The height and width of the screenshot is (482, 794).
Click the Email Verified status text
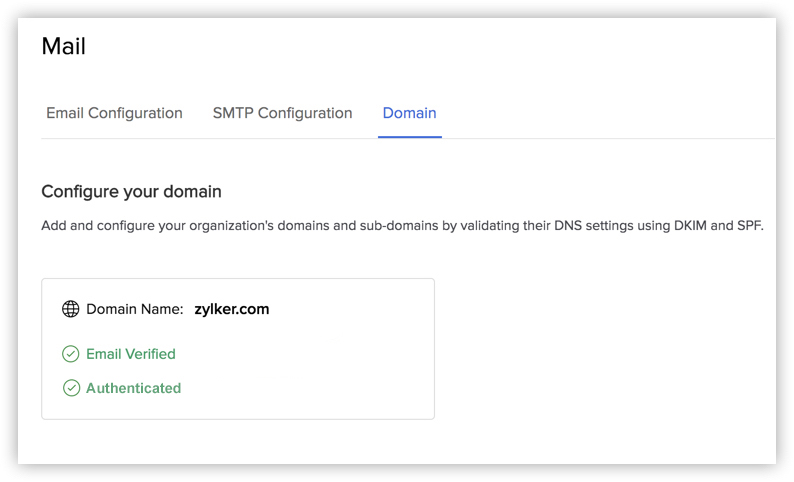point(131,354)
